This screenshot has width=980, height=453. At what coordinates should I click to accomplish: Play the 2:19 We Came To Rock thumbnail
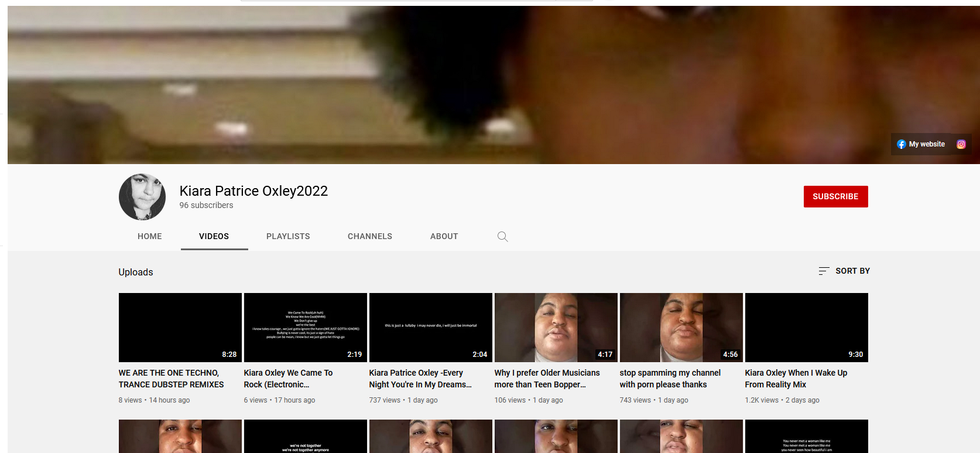tap(306, 328)
